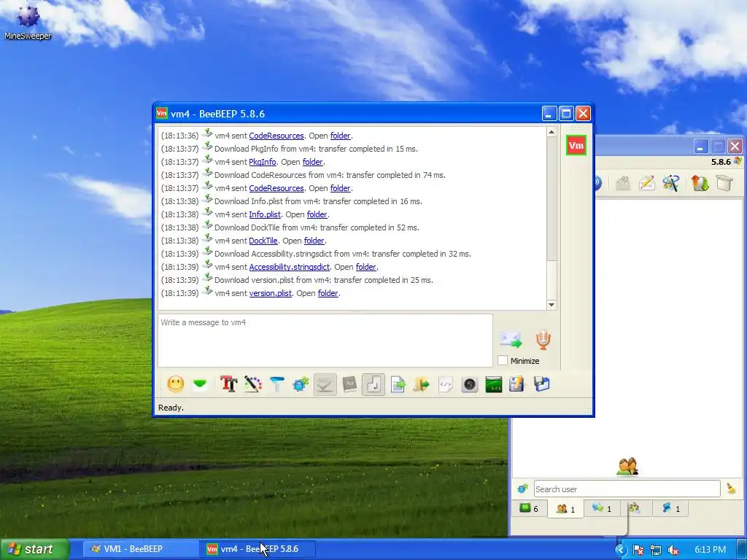Screen dimensions: 747x560
Task: Click the gear icon left of Search user
Action: (x=522, y=489)
